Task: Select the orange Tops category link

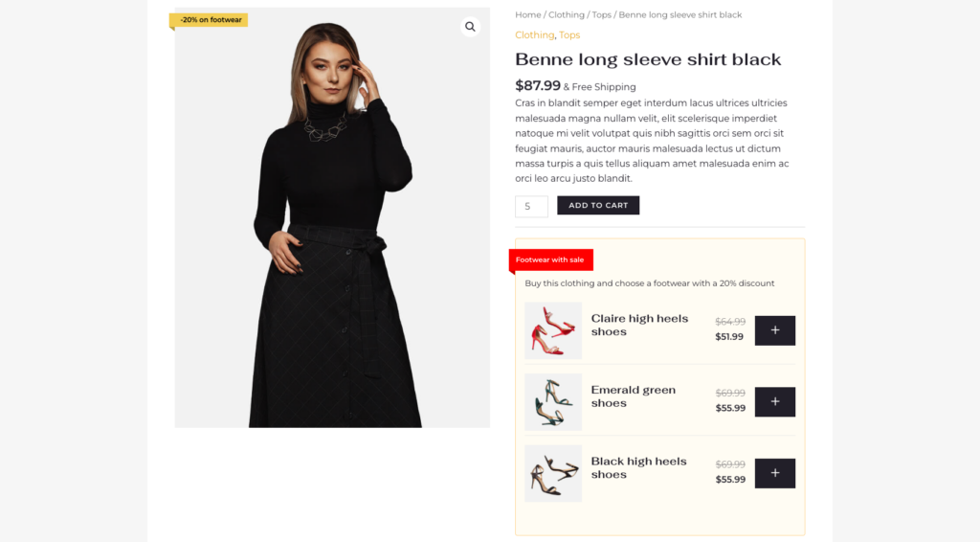Action: pos(569,34)
